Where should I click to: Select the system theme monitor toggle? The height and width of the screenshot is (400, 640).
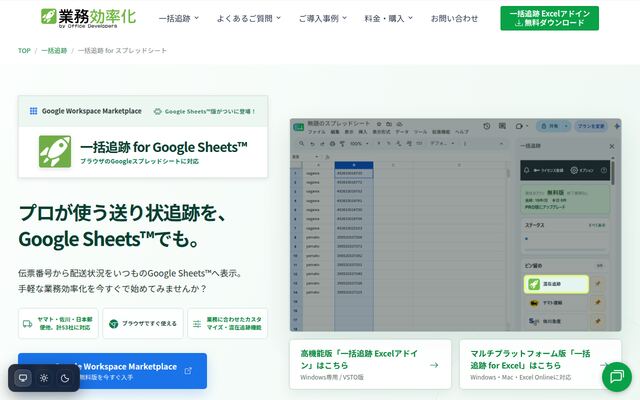click(x=23, y=378)
